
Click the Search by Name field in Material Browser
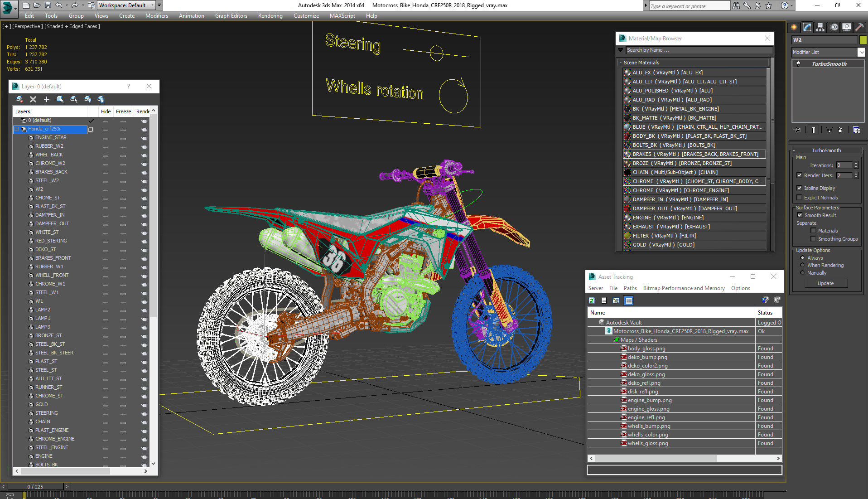pyautogui.click(x=699, y=50)
